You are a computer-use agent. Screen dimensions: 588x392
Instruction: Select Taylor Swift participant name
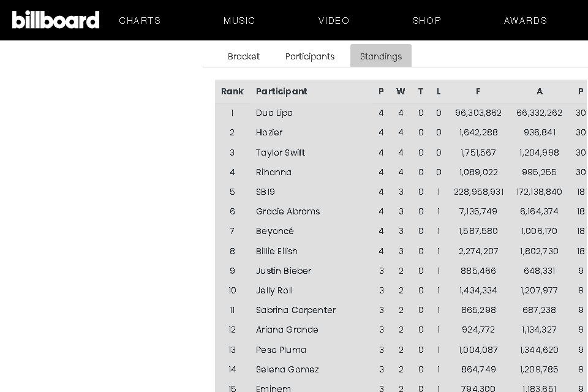coord(281,153)
